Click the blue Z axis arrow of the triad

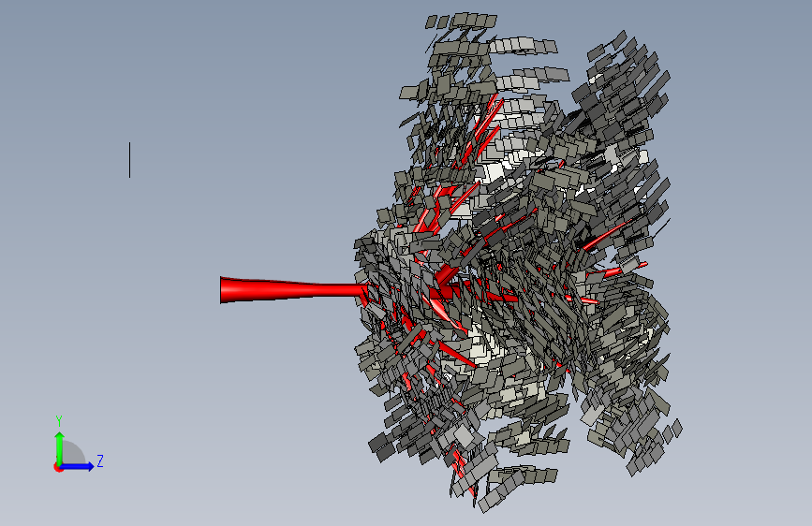[x=78, y=466]
